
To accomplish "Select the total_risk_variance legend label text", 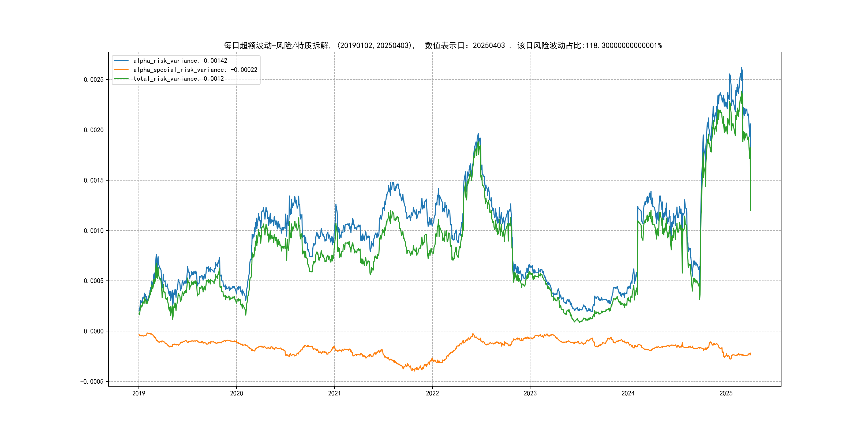I will coord(178,78).
